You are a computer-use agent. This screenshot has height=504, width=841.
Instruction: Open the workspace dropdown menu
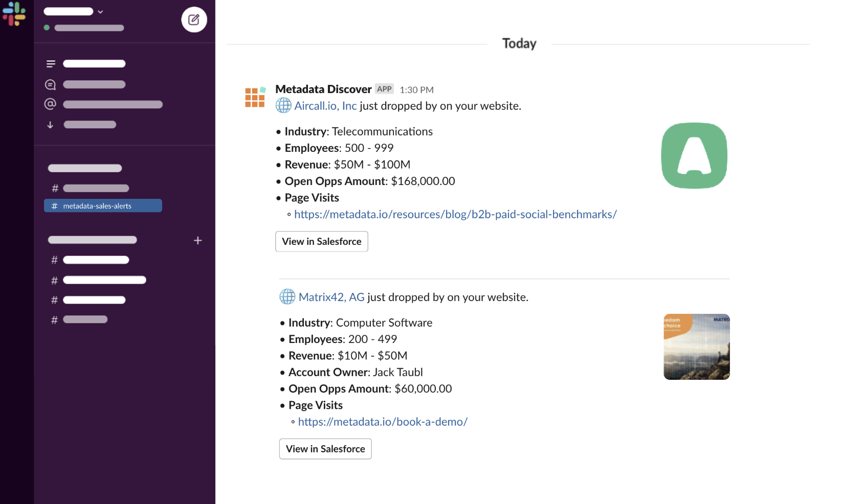(x=100, y=11)
